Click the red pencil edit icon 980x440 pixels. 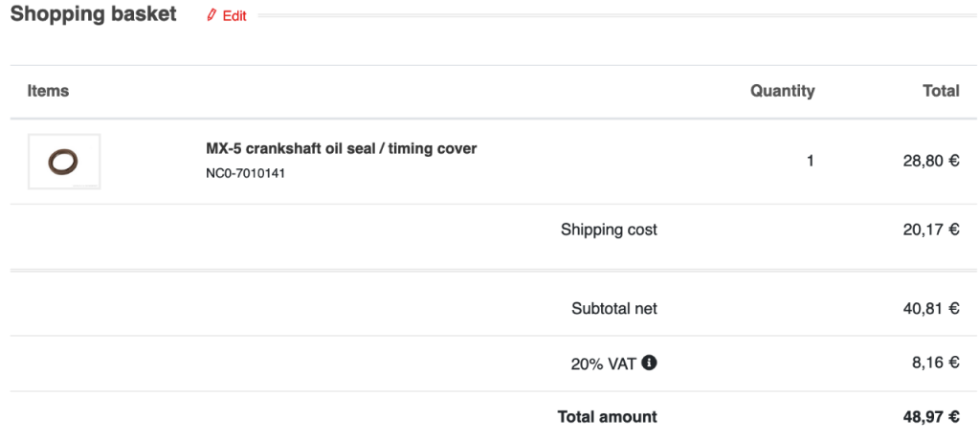coord(212,15)
